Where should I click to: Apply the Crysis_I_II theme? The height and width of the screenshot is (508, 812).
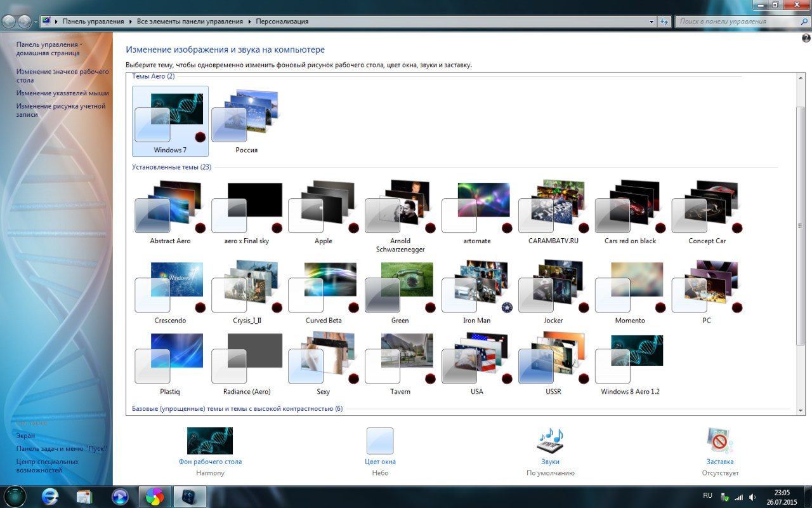point(247,291)
